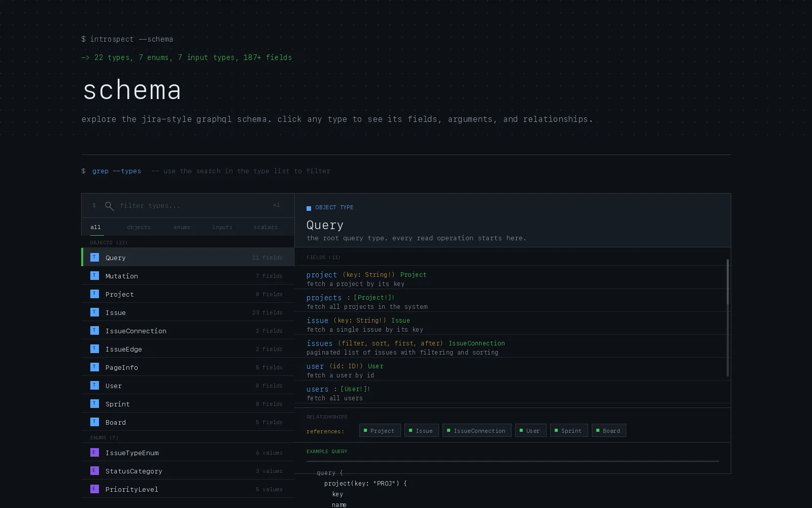Click the issues field name
This screenshot has height=508, width=812.
pos(319,343)
